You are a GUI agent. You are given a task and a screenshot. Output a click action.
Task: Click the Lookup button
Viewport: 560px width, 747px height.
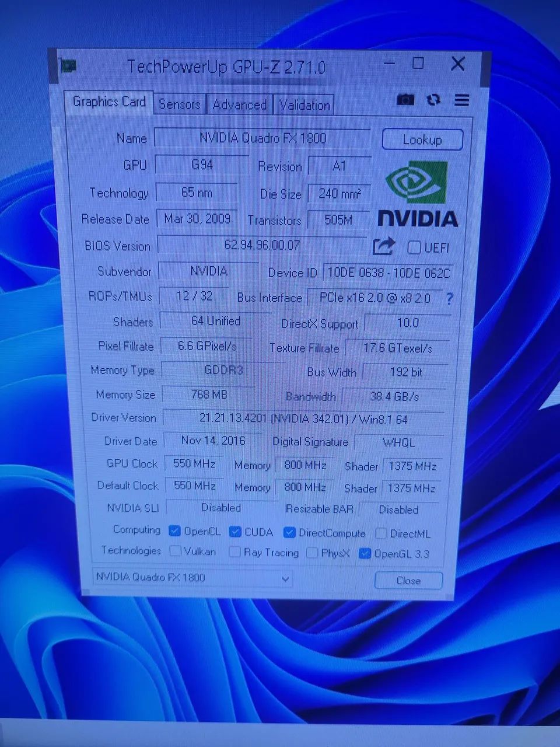[422, 140]
